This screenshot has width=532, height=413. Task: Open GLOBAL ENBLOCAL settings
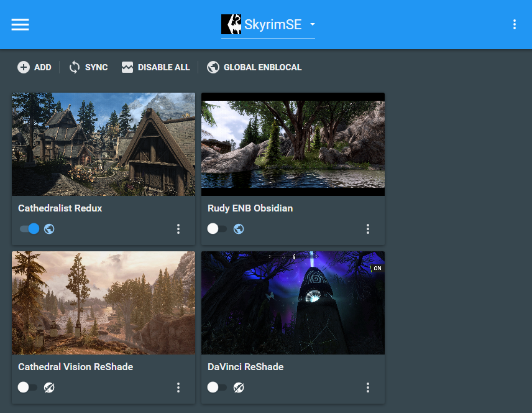(254, 67)
